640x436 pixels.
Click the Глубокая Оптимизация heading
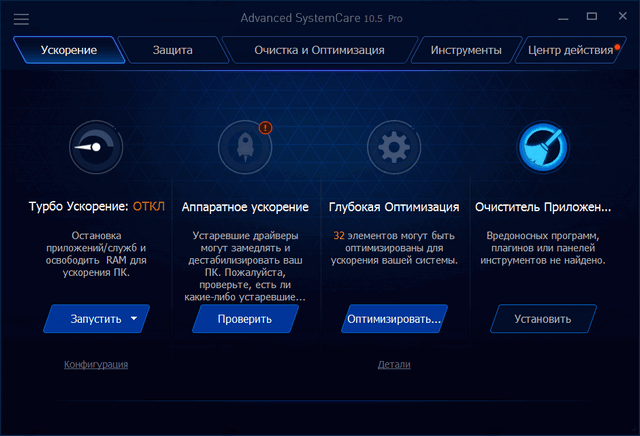(394, 207)
